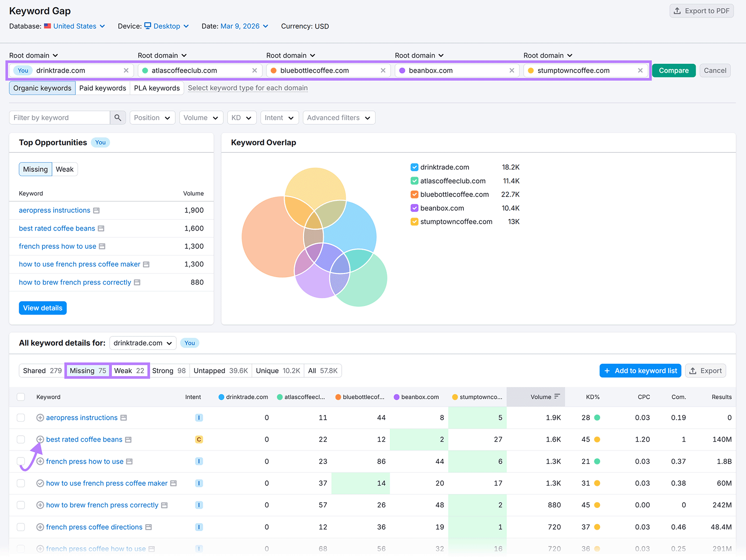This screenshot has height=560, width=746.
Task: Click the Compare button
Action: click(x=674, y=70)
